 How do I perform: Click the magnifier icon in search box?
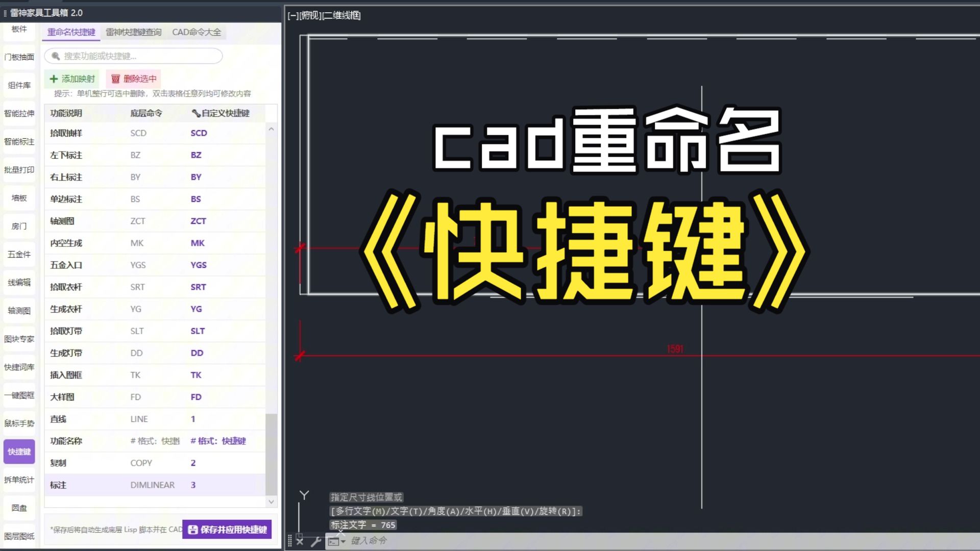point(56,56)
